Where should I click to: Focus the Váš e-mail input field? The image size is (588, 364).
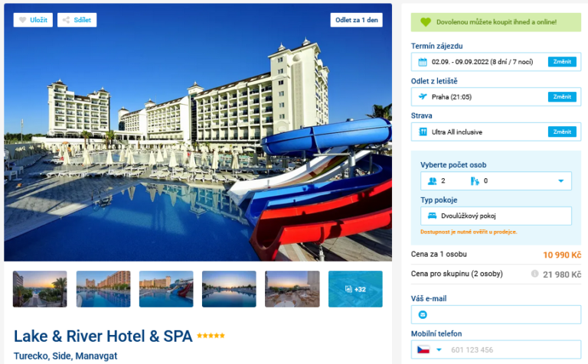tap(496, 314)
